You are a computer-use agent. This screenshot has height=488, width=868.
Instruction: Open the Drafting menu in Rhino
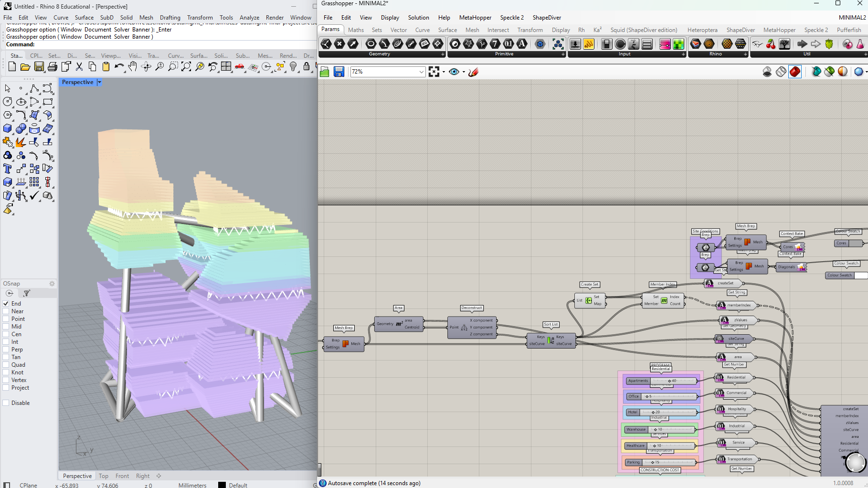(x=170, y=18)
